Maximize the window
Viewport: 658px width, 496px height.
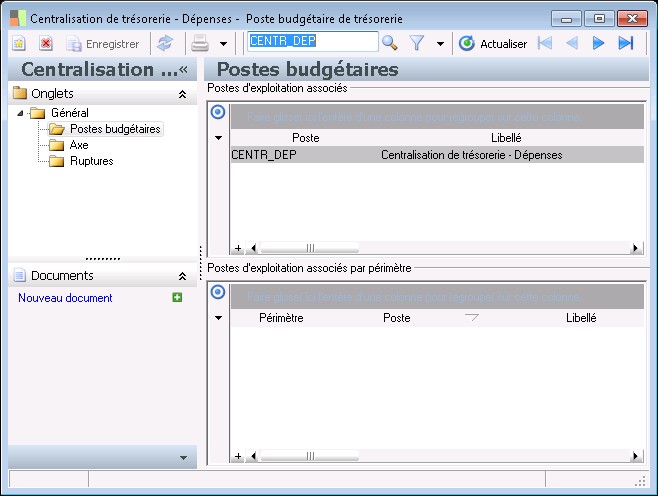click(599, 19)
